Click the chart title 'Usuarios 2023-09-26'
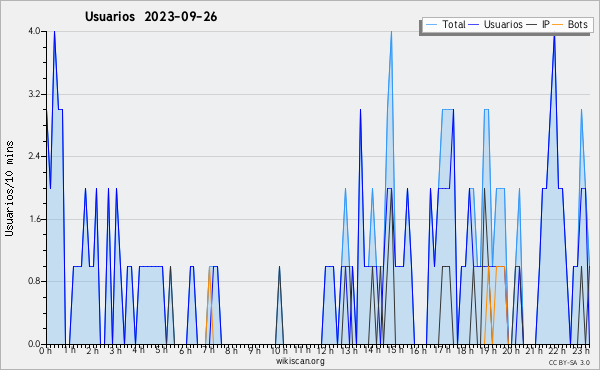 pyautogui.click(x=151, y=17)
